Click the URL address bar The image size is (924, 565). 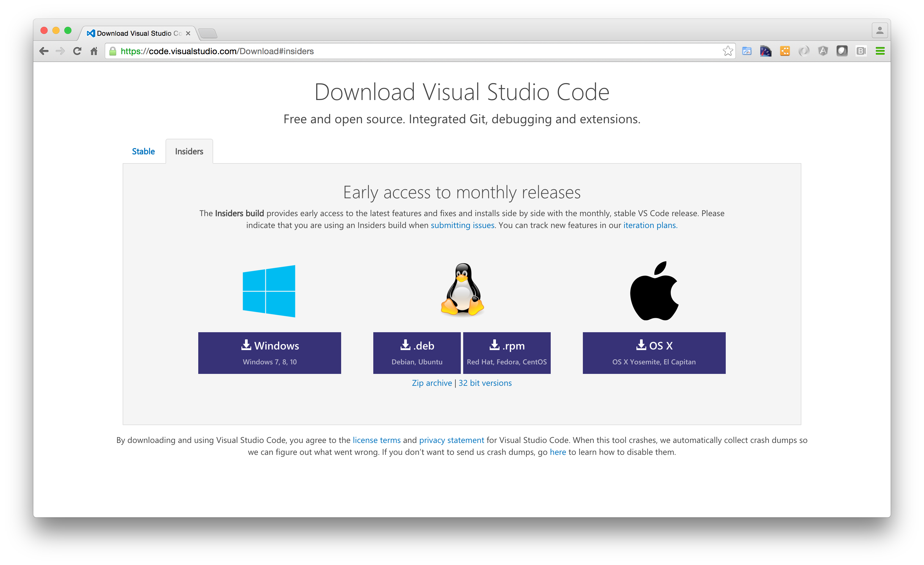(x=413, y=51)
